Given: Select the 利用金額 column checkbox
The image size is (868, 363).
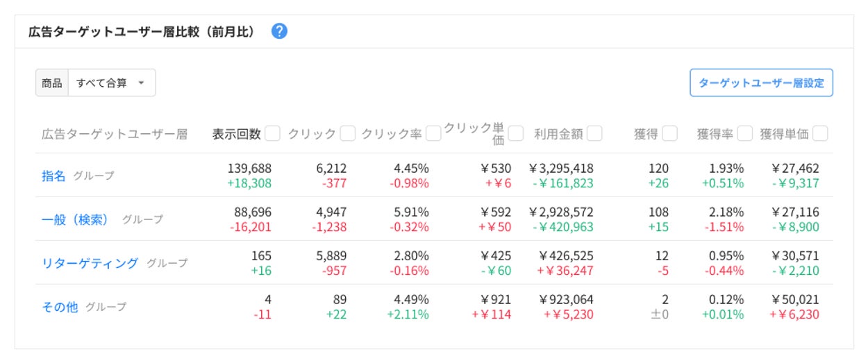Looking at the screenshot, I should pyautogui.click(x=594, y=133).
